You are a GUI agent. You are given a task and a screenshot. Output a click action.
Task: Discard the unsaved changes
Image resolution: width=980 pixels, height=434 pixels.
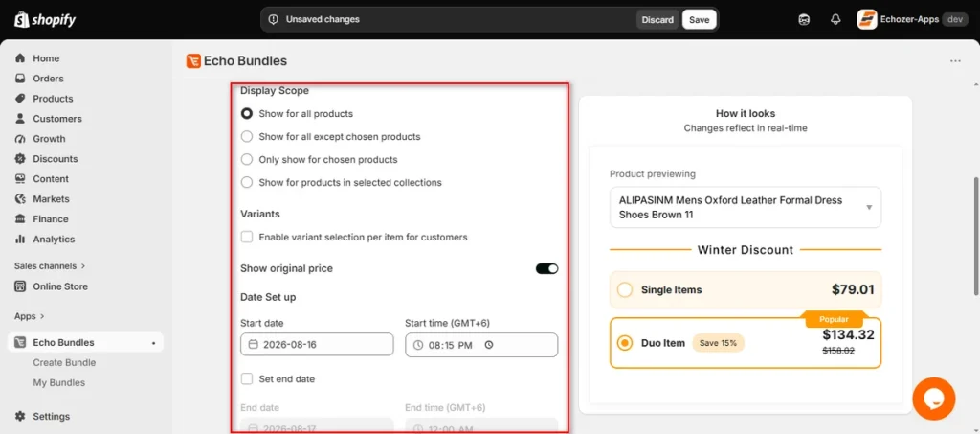[x=657, y=19]
